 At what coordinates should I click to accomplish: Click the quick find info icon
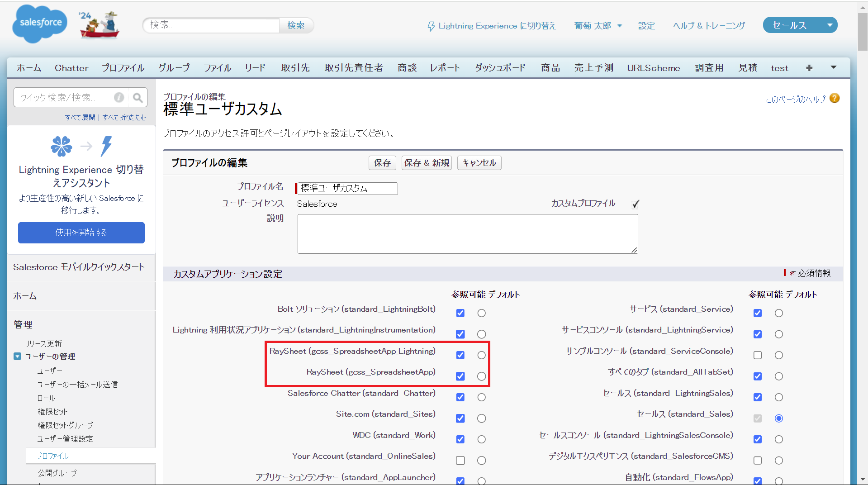119,97
